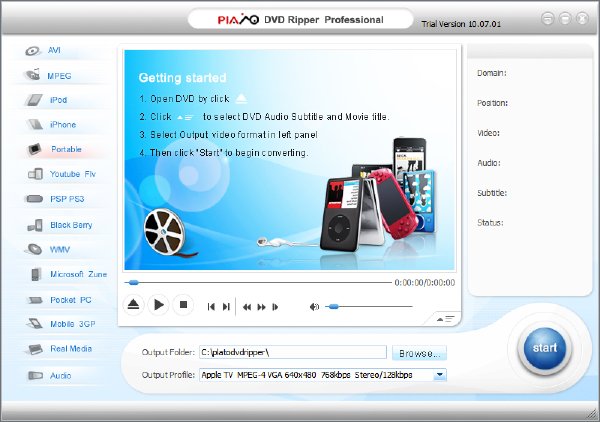600x422 pixels.
Task: Click the Getting started preview image
Action: 290,160
